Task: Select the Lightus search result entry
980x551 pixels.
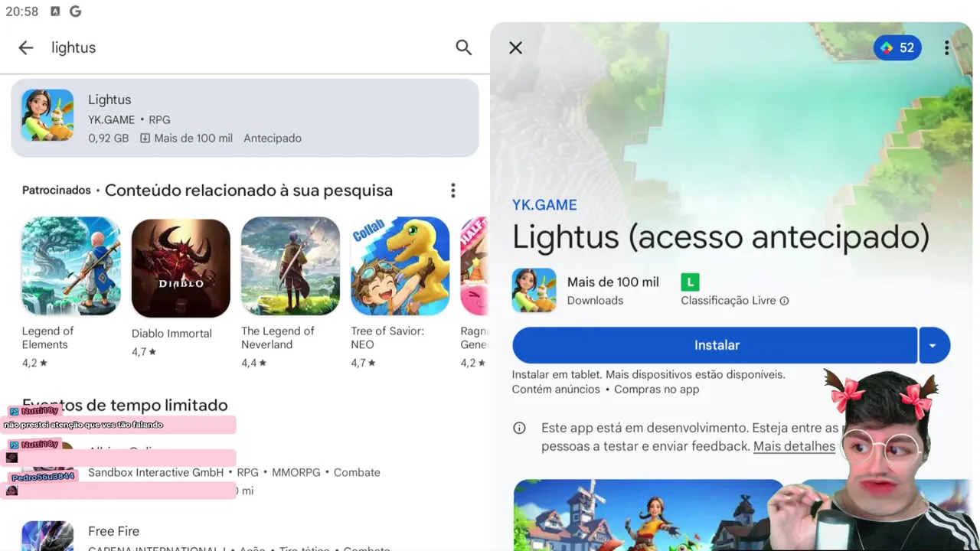Action: click(245, 118)
